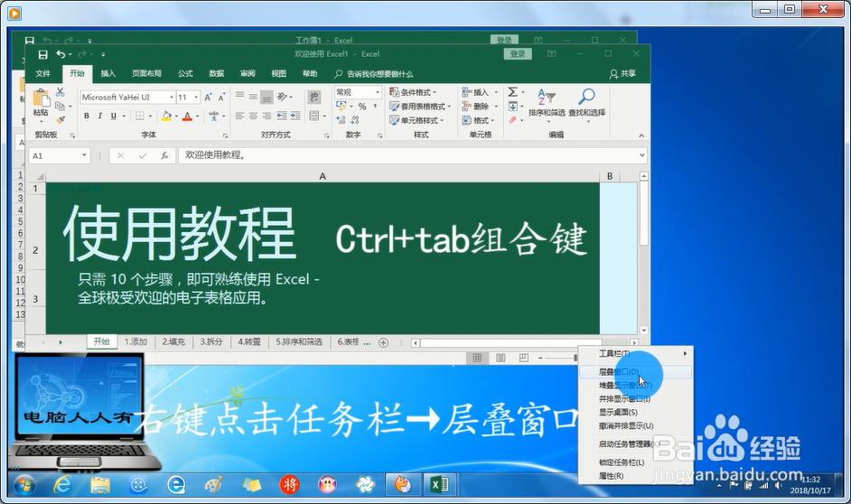The height and width of the screenshot is (504, 851).
Task: Open the font size 11 dropdown
Action: [196, 98]
